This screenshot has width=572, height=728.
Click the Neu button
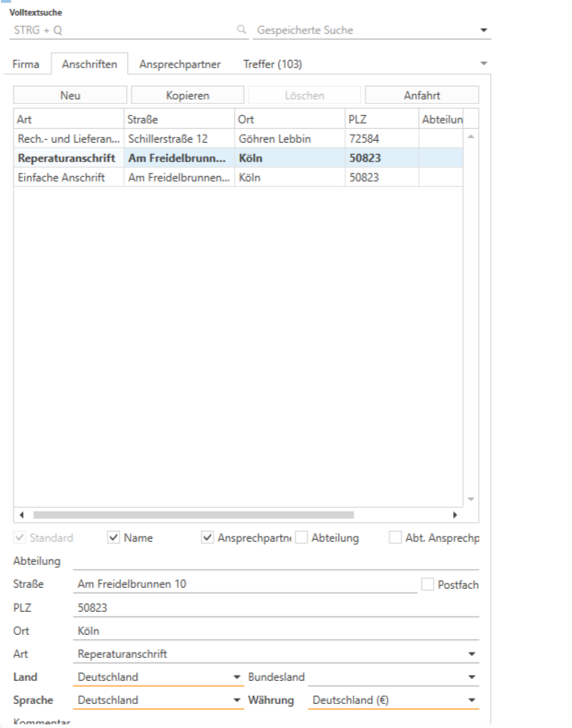(x=70, y=95)
